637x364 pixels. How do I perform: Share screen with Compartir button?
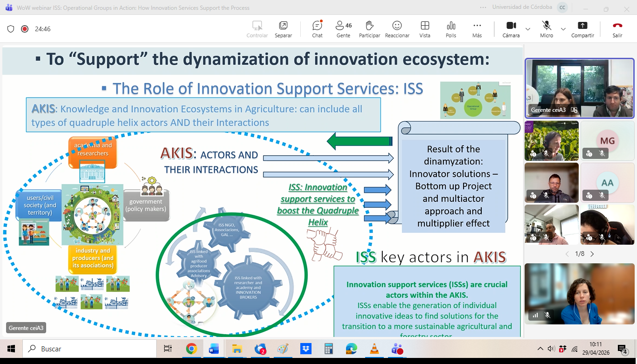point(582,29)
